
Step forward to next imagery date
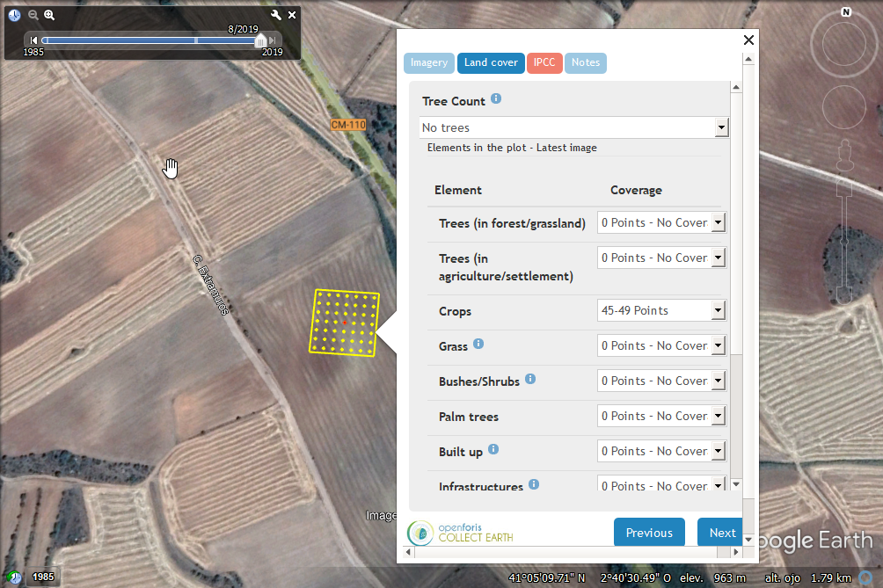point(272,40)
